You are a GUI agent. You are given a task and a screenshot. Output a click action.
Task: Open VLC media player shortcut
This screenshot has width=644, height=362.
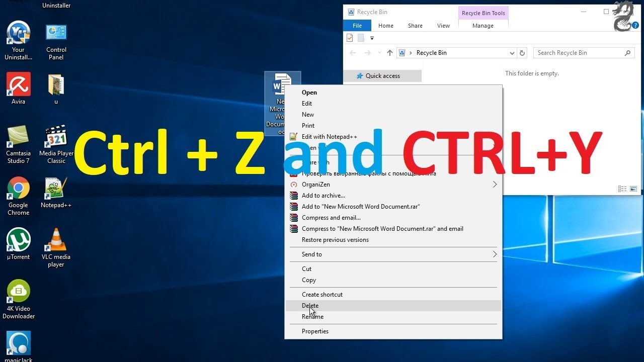point(56,248)
